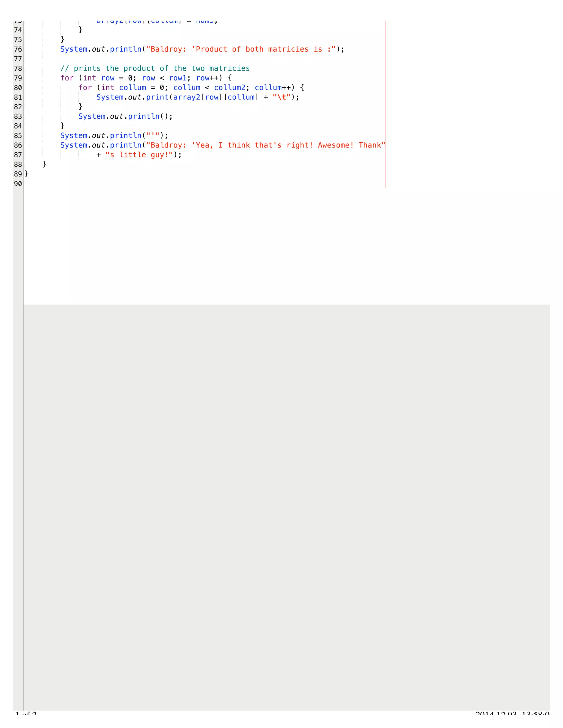563x728 pixels.
Task: Click line number 74 in gutter
Action: (18, 30)
